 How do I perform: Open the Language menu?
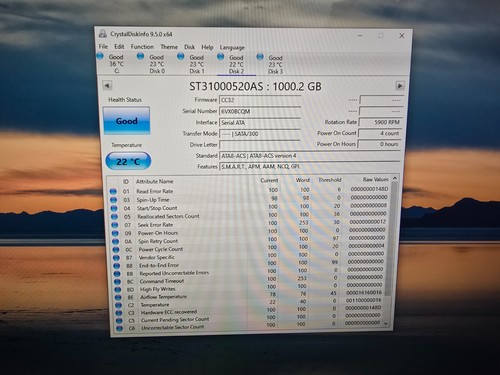[x=232, y=47]
